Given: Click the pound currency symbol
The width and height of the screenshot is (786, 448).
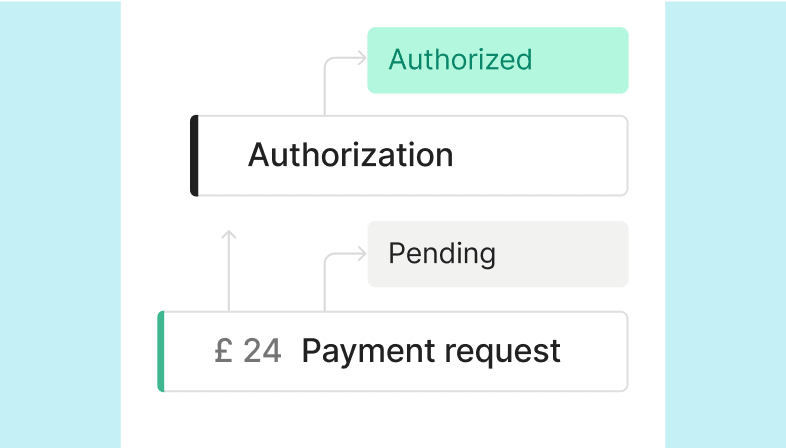Looking at the screenshot, I should tap(224, 350).
